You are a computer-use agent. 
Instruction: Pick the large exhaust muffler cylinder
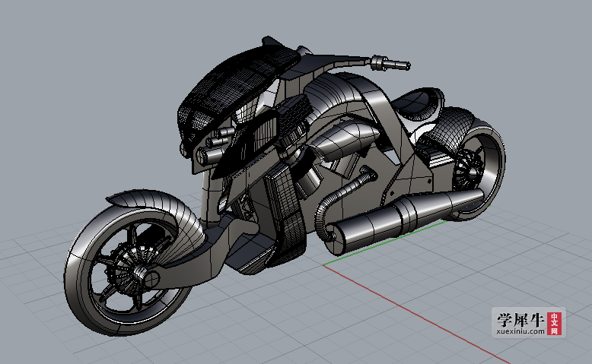tap(404, 220)
